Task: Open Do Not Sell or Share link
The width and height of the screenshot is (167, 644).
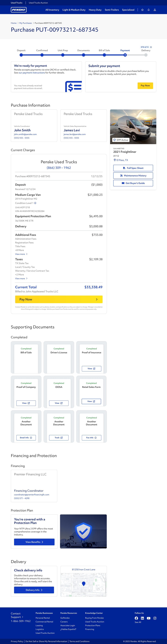Action: point(46,641)
